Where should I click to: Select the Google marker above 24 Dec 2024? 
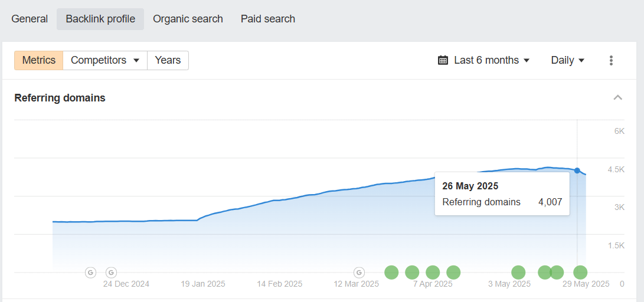111,273
